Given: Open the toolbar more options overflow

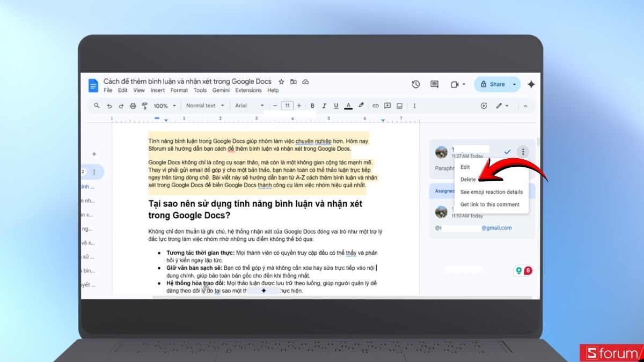Looking at the screenshot, I should click(414, 106).
